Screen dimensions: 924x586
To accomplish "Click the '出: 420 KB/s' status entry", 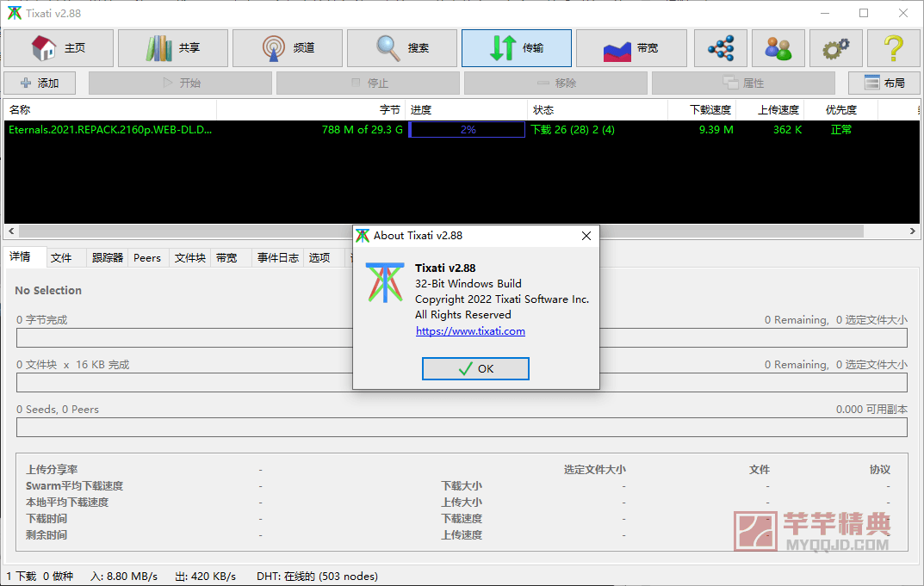I will coord(205,576).
